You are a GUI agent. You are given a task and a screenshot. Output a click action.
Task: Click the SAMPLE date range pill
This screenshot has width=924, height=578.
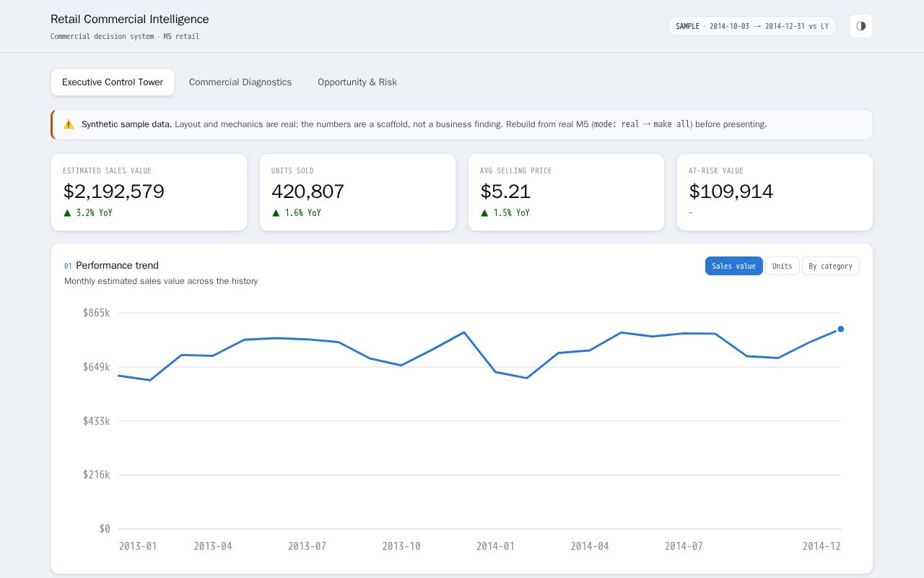[x=751, y=26]
